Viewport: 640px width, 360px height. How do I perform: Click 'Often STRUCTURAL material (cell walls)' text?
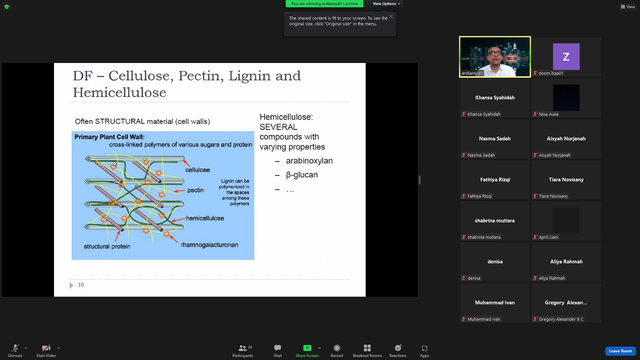(x=142, y=121)
